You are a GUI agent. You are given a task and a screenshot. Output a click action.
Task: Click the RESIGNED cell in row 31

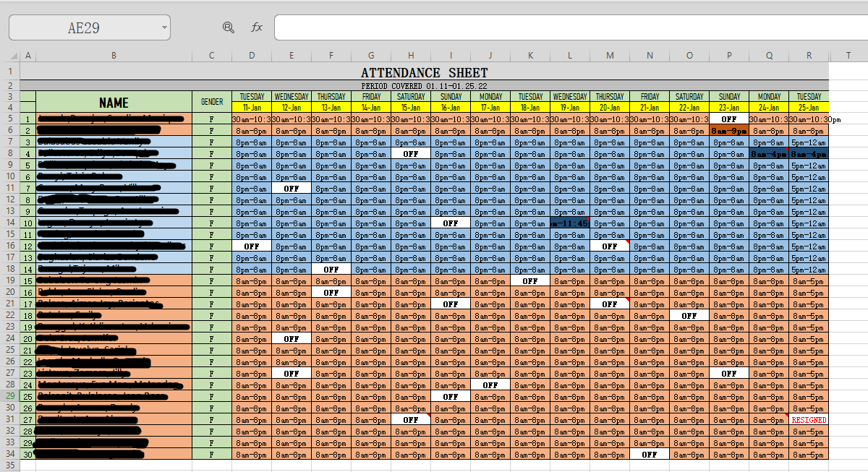[809, 420]
